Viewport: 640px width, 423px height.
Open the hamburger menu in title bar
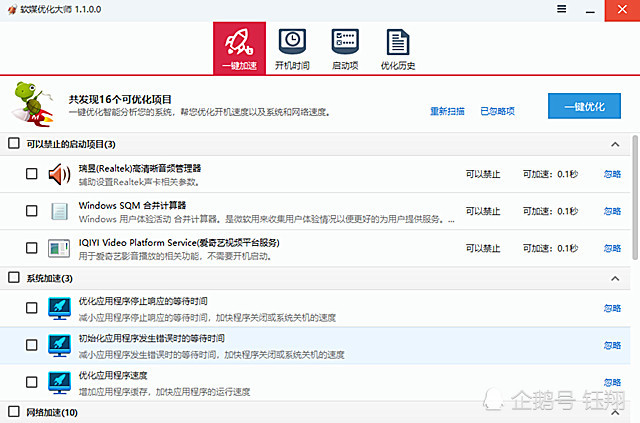[562, 9]
